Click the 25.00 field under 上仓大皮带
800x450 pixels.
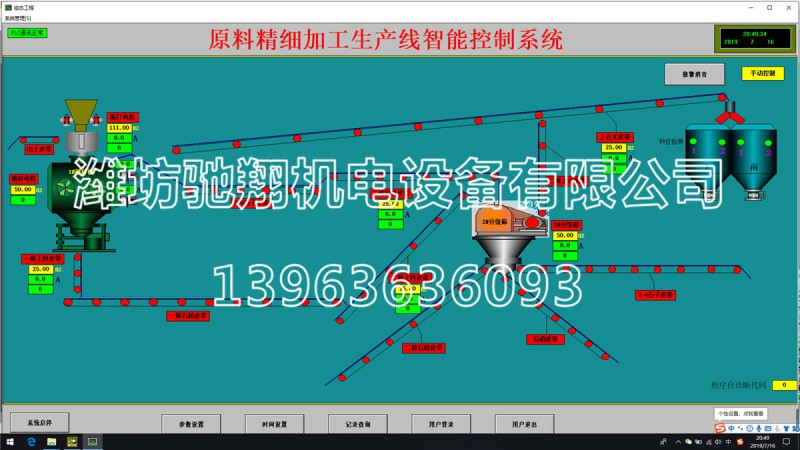pos(614,147)
